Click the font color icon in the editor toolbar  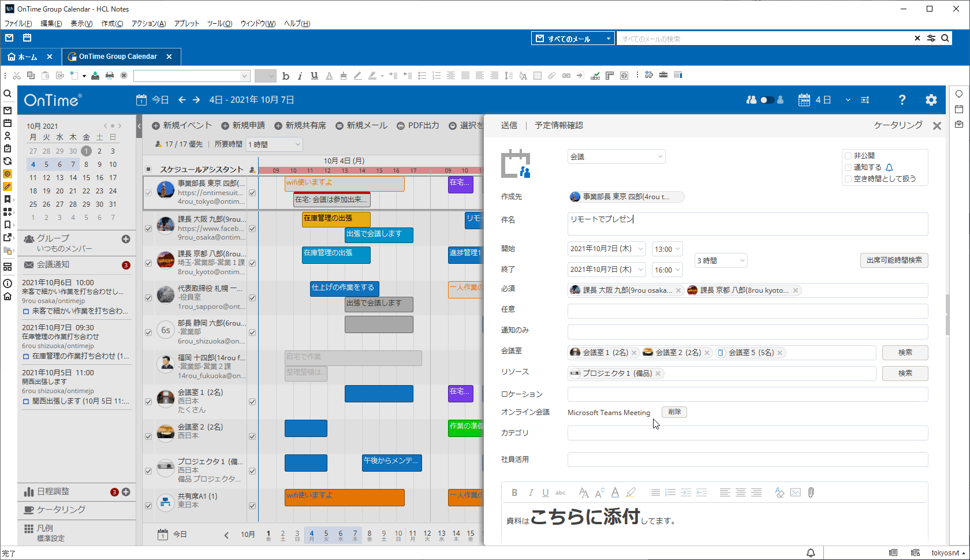(615, 492)
